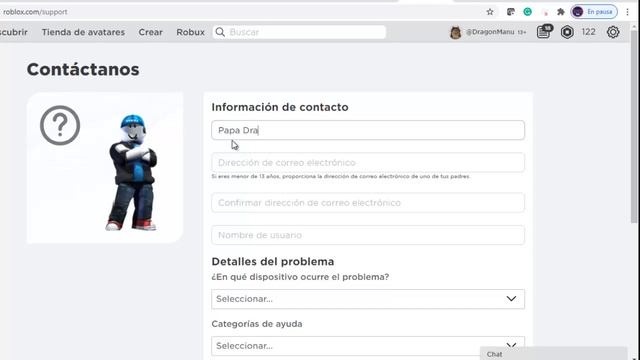Click the Detalles del problema heading
Image resolution: width=640 pixels, height=360 pixels.
(x=273, y=261)
